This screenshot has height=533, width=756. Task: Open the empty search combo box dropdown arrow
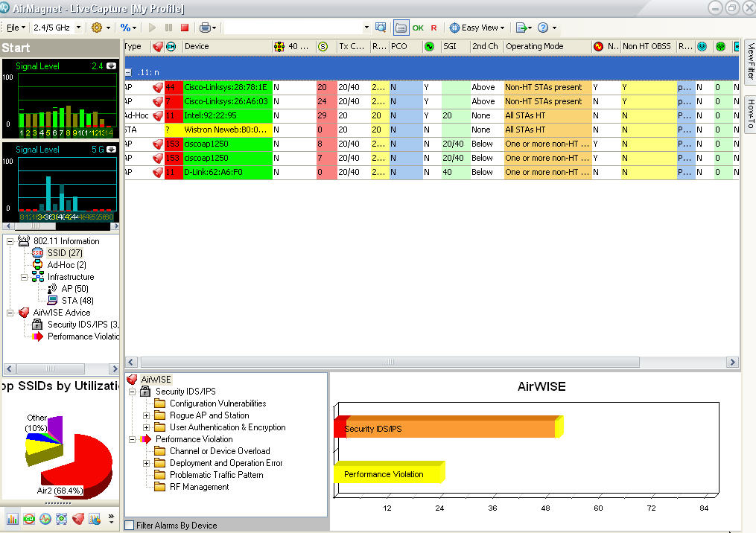pos(366,28)
